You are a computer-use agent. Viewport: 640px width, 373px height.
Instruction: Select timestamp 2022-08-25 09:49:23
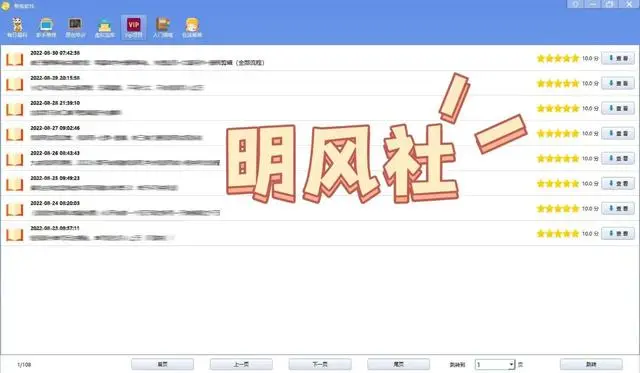point(55,178)
